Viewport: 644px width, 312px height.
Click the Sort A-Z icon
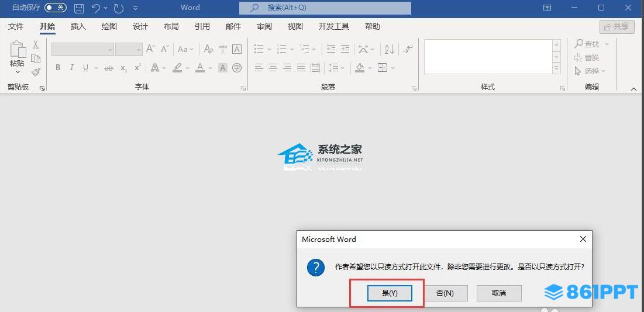point(390,49)
